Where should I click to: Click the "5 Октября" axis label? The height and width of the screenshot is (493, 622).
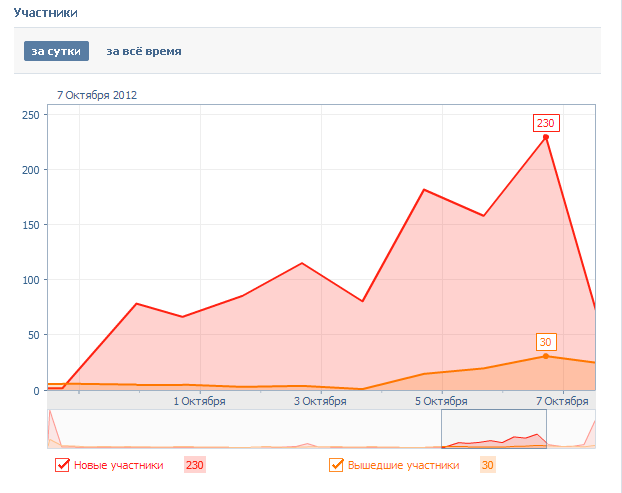441,401
